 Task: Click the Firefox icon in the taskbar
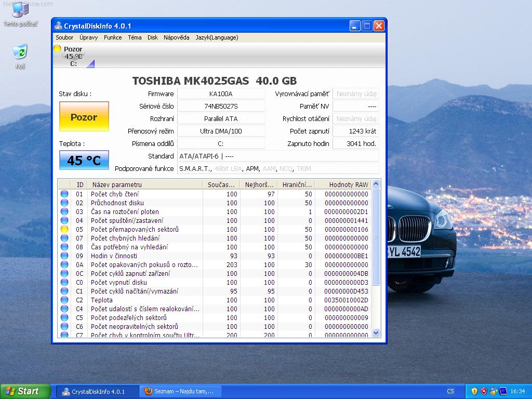[x=149, y=391]
